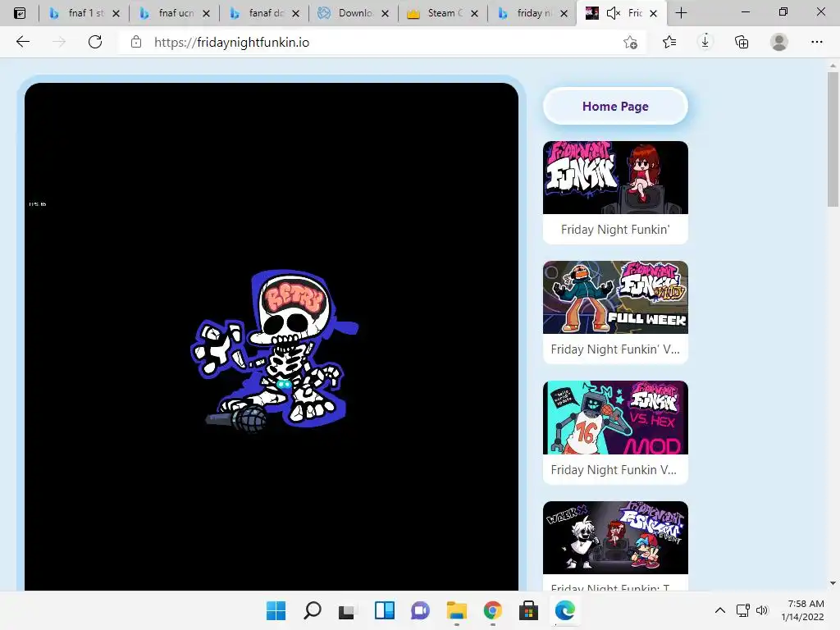
Task: Close the active 'Fric' tab
Action: click(x=654, y=13)
